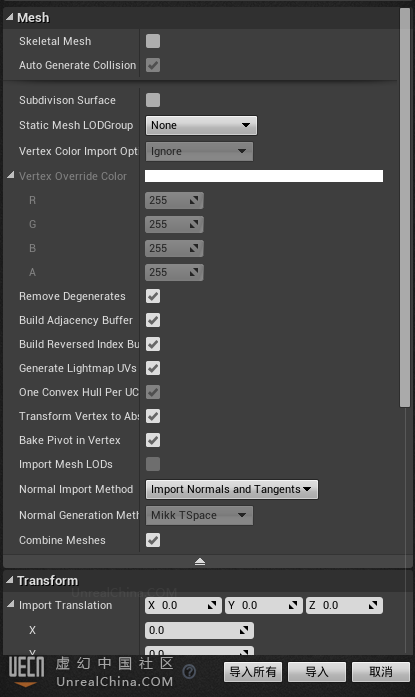This screenshot has width=415, height=697.
Task: Click the A value spinner arrow icon
Action: [194, 272]
